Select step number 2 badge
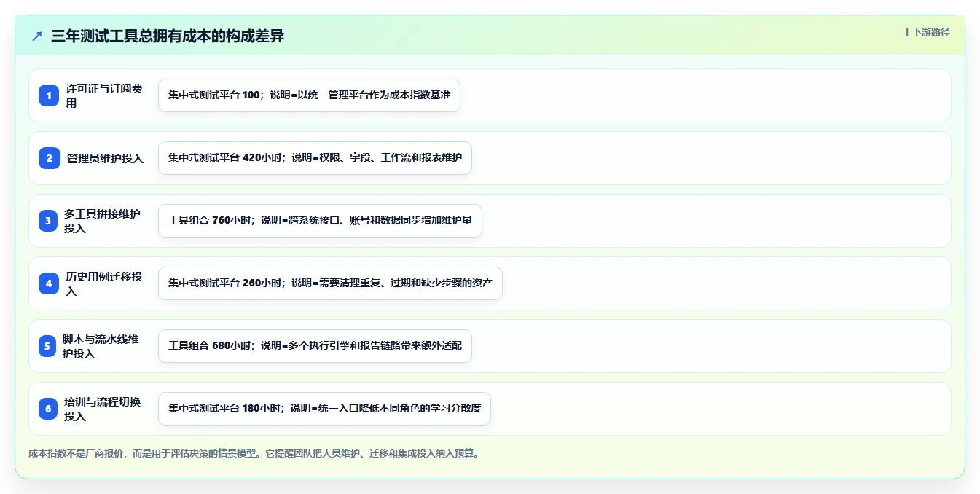This screenshot has height=494, width=980. 49,158
